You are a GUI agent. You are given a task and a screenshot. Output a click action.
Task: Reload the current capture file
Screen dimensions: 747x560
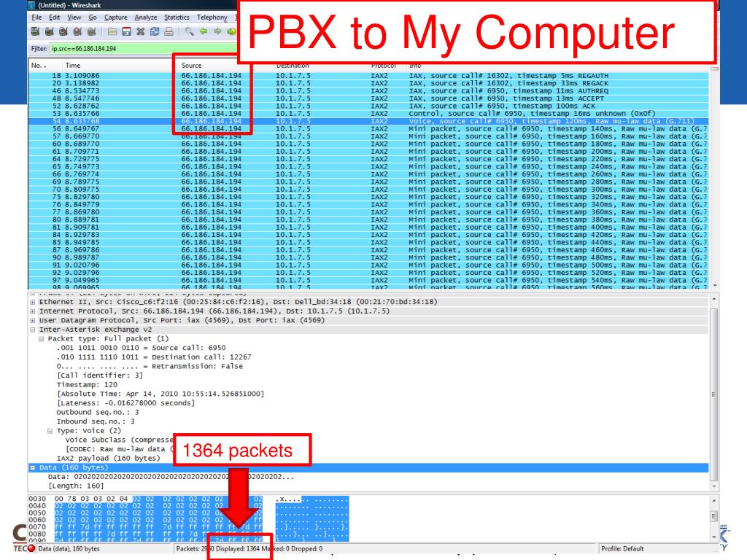pyautogui.click(x=155, y=31)
